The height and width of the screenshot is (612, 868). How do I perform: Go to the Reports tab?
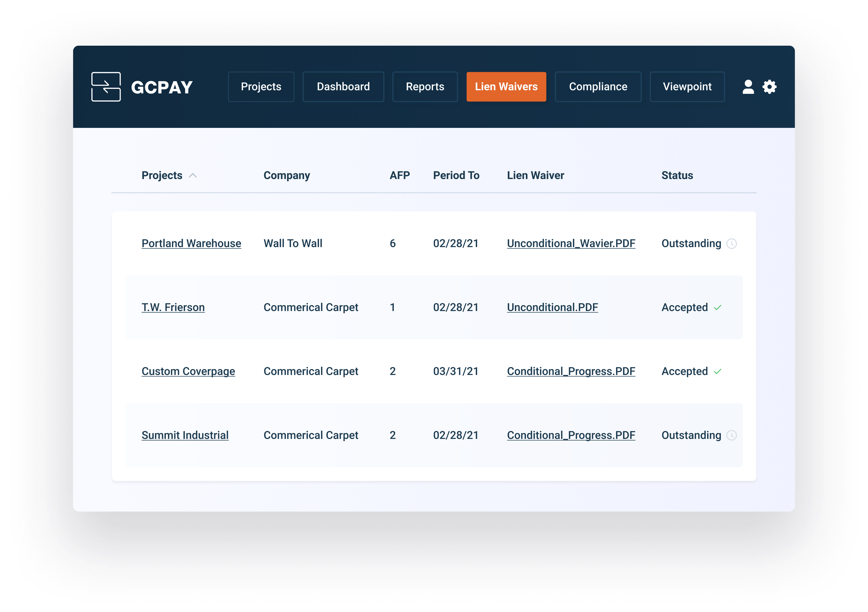[x=425, y=87]
